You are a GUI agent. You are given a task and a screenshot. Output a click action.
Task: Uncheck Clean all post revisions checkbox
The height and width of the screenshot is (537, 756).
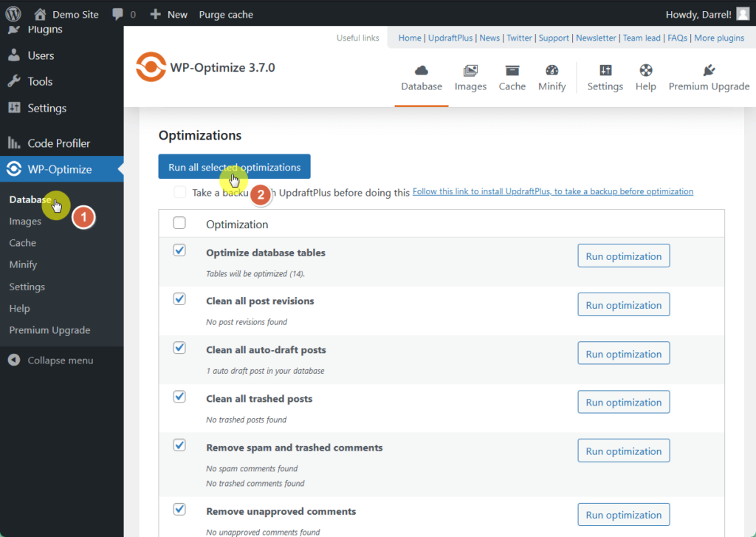coord(179,299)
